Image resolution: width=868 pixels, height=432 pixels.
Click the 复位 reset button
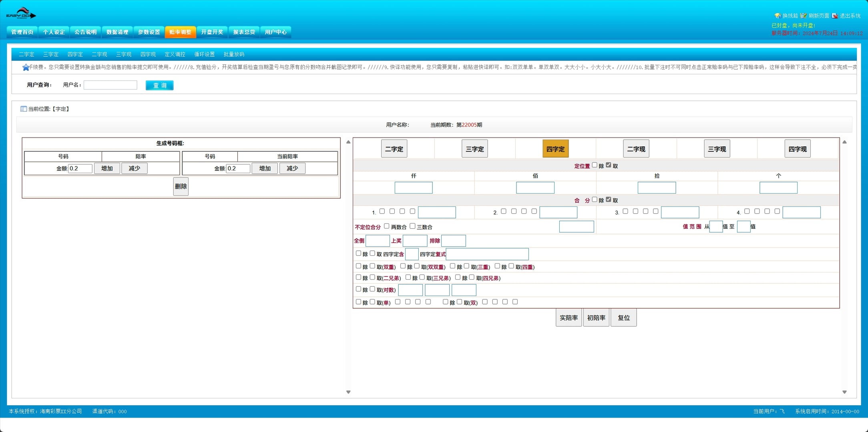[623, 318]
